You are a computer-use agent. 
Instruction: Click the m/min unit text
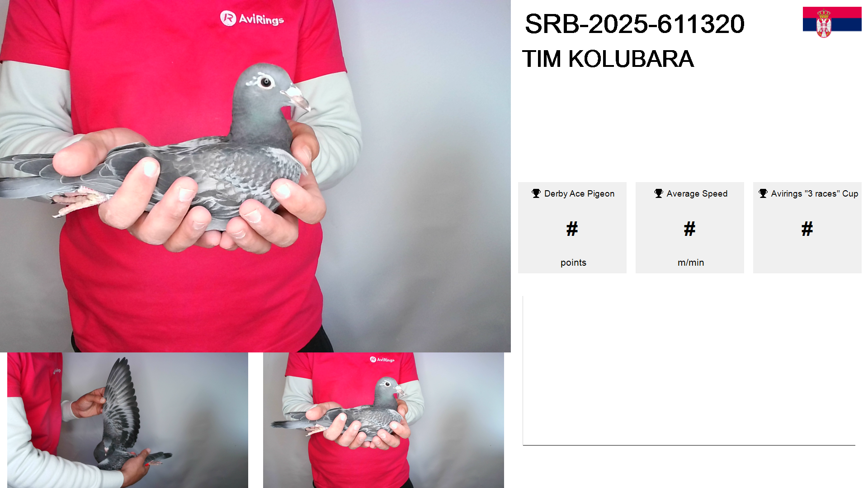pos(691,263)
